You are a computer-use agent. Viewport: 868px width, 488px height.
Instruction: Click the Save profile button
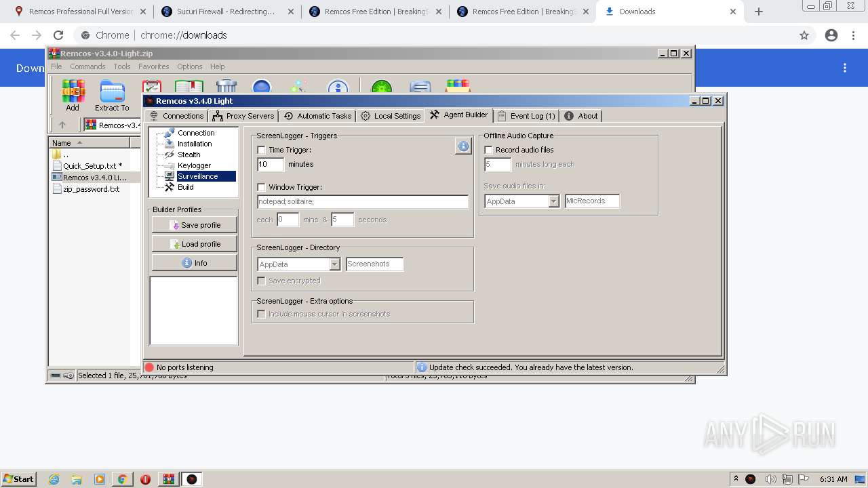[x=194, y=225]
